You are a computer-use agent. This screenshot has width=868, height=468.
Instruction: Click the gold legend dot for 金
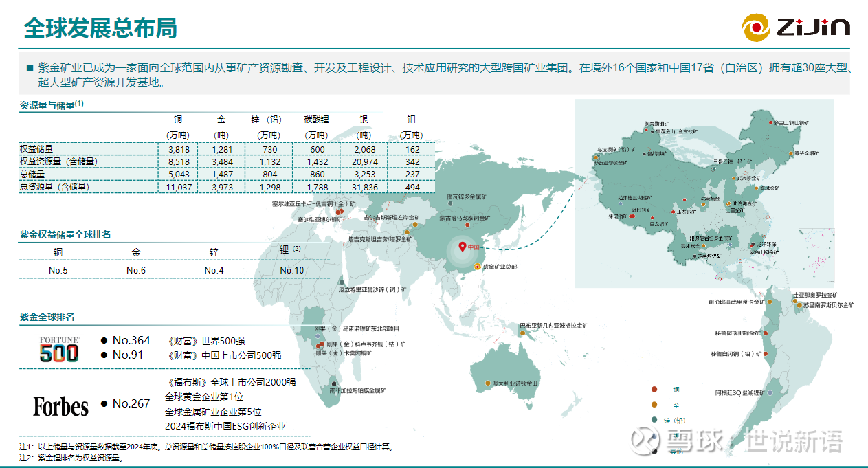tap(655, 405)
